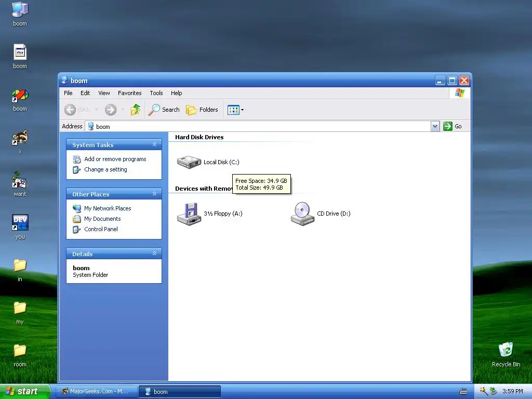Image resolution: width=532 pixels, height=399 pixels.
Task: Click the Start button
Action: point(25,391)
